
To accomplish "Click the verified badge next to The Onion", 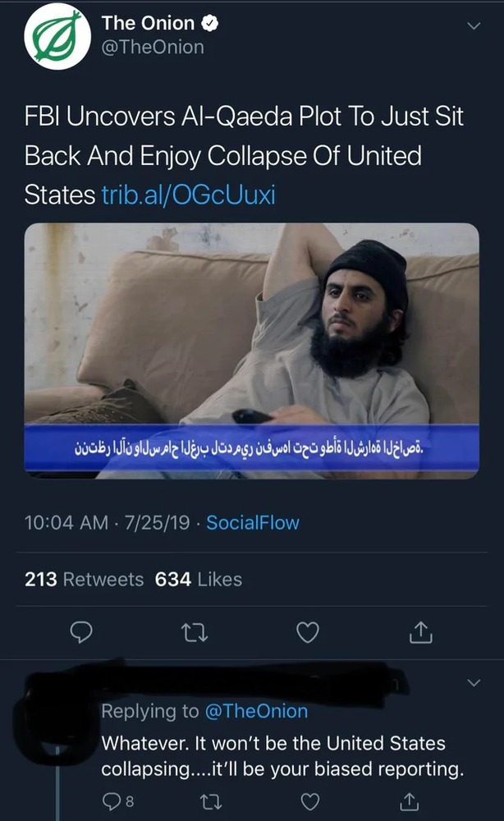I will 210,24.
